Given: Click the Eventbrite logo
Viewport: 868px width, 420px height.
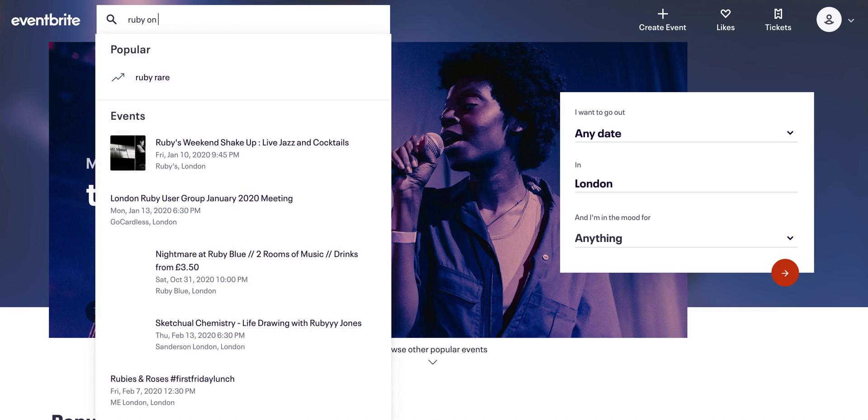Looking at the screenshot, I should click(46, 20).
